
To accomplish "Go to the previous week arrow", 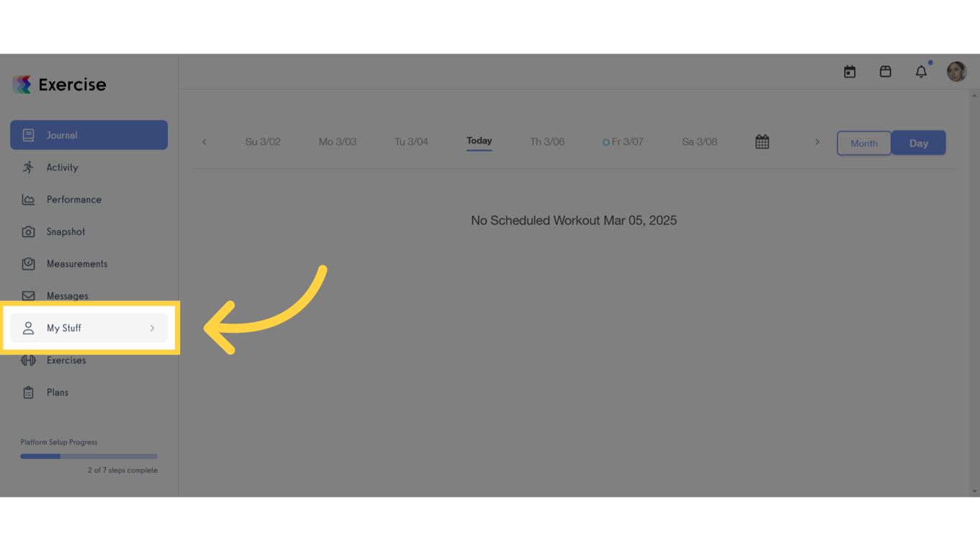I will point(204,142).
